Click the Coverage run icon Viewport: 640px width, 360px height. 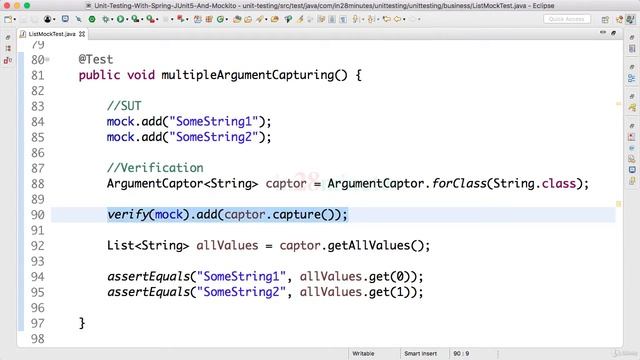coord(135,19)
